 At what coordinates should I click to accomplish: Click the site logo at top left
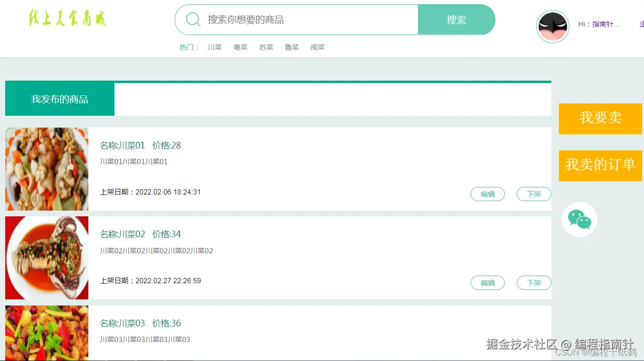coord(67,18)
